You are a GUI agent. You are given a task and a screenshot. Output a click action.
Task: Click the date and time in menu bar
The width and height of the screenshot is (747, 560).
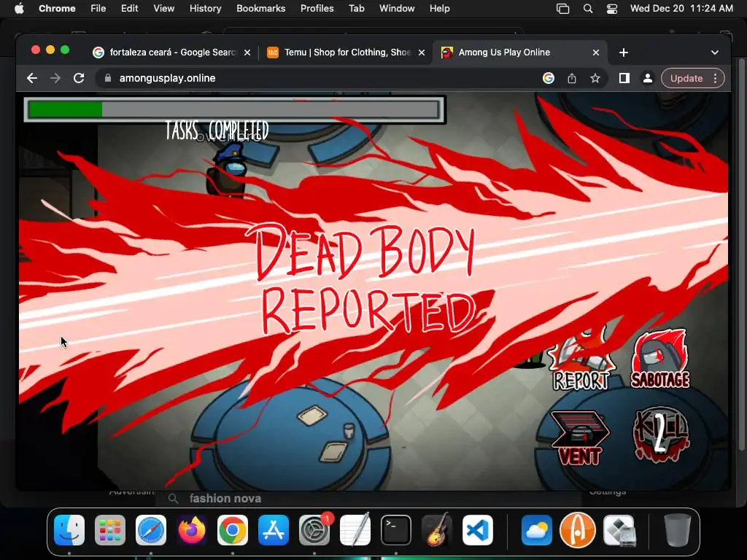tap(681, 8)
